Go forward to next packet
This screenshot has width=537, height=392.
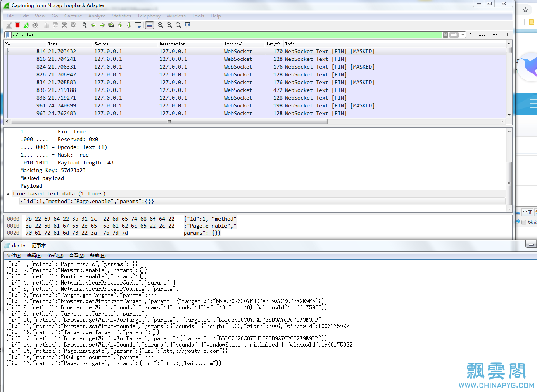(x=102, y=25)
